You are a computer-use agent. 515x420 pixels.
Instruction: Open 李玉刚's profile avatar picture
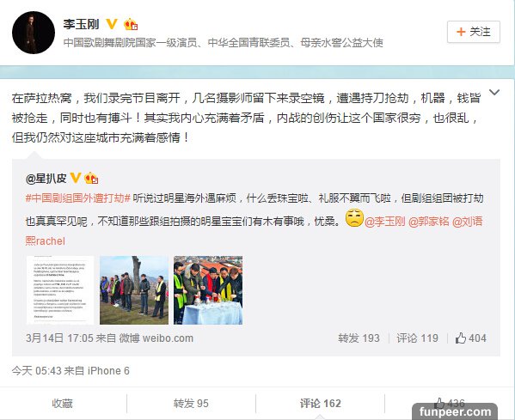34,33
